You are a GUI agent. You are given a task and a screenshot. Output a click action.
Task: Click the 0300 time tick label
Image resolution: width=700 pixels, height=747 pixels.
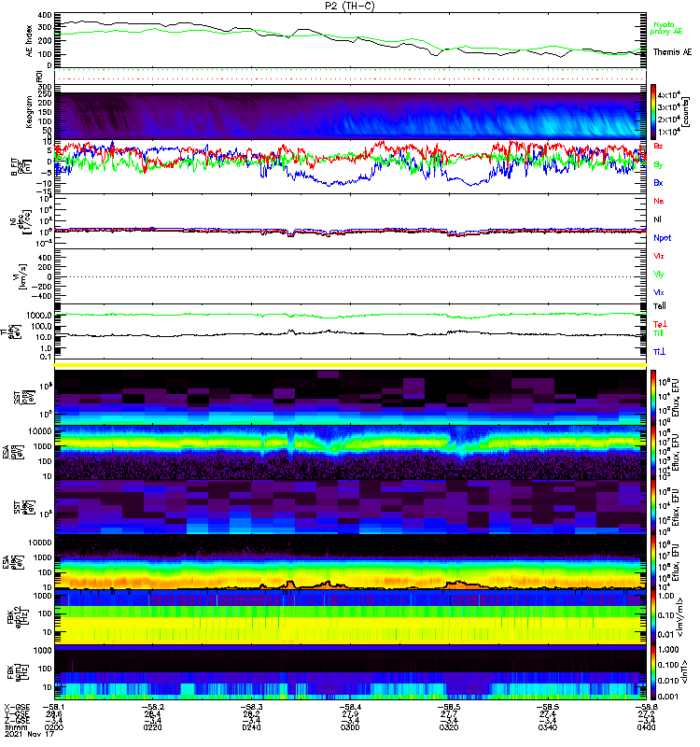click(x=350, y=727)
